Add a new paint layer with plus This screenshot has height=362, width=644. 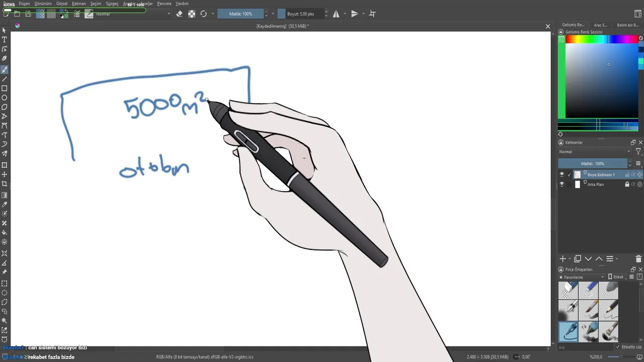pyautogui.click(x=562, y=259)
